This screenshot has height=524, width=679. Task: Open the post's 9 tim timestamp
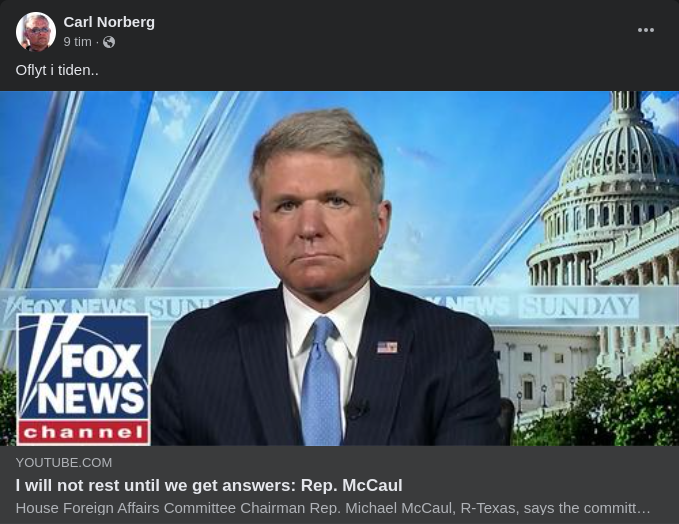coord(78,42)
